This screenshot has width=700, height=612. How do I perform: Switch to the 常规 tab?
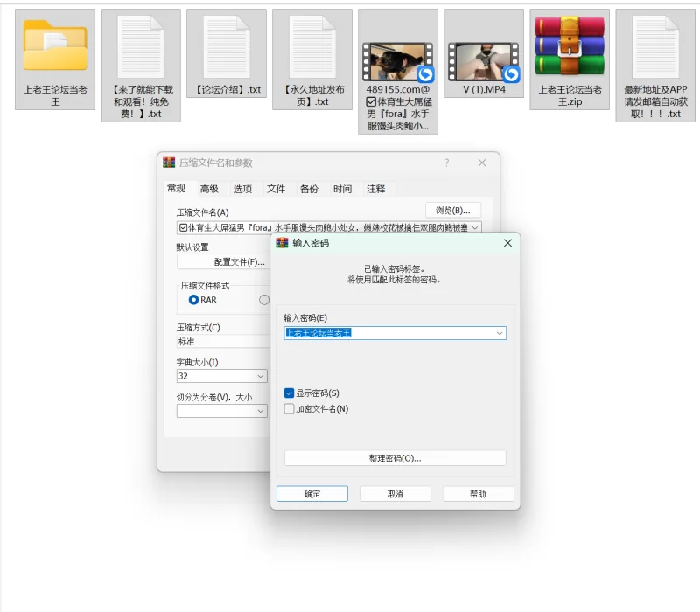177,188
